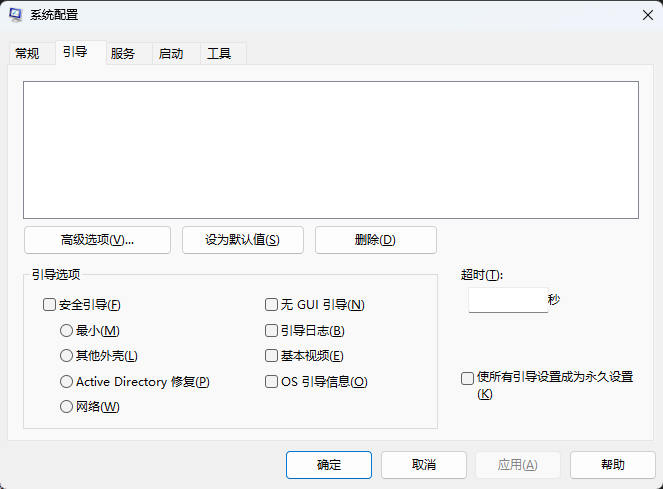Close the 系统配置 window

point(647,15)
